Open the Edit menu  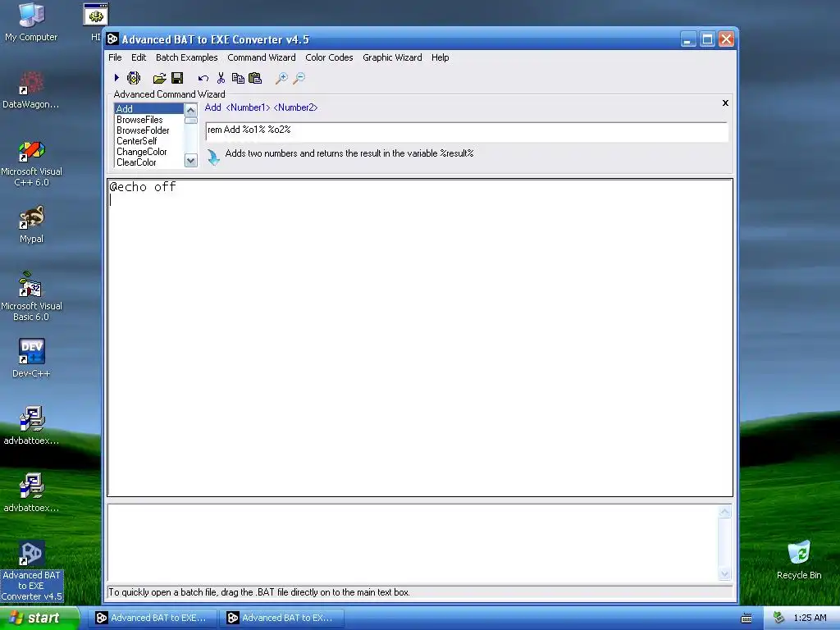139,57
